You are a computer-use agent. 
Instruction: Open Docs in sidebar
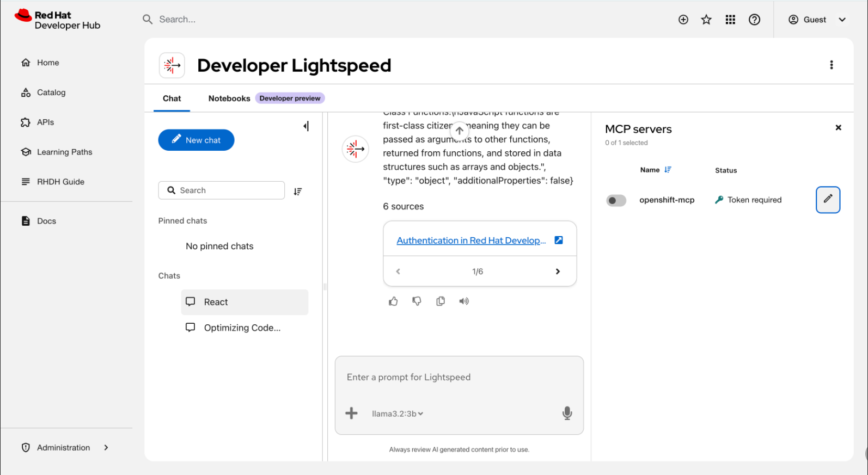click(x=46, y=221)
